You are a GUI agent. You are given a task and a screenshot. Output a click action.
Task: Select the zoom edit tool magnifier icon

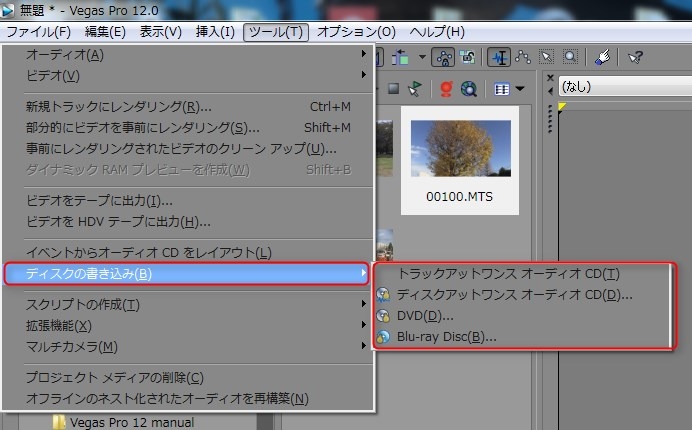570,57
